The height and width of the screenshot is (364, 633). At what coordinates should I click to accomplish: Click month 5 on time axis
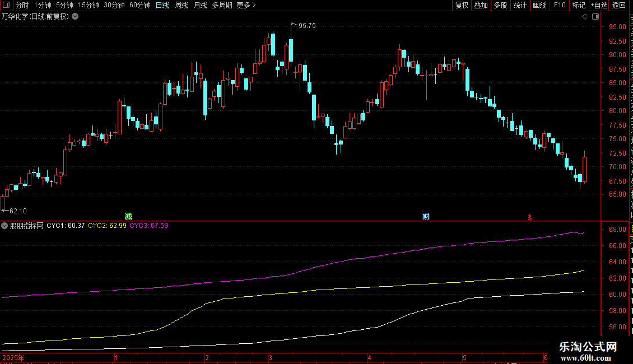pos(464,357)
